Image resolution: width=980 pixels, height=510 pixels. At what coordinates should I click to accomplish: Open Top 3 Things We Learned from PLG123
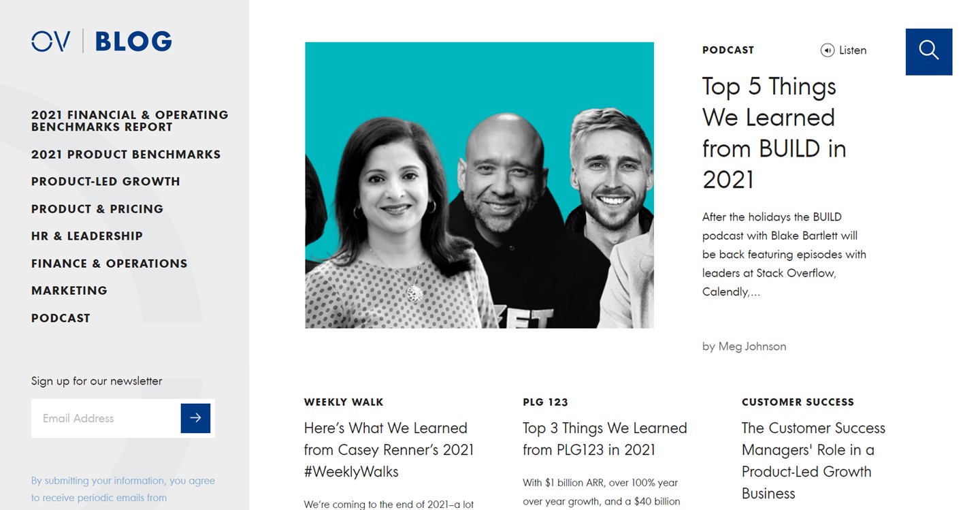tap(605, 439)
